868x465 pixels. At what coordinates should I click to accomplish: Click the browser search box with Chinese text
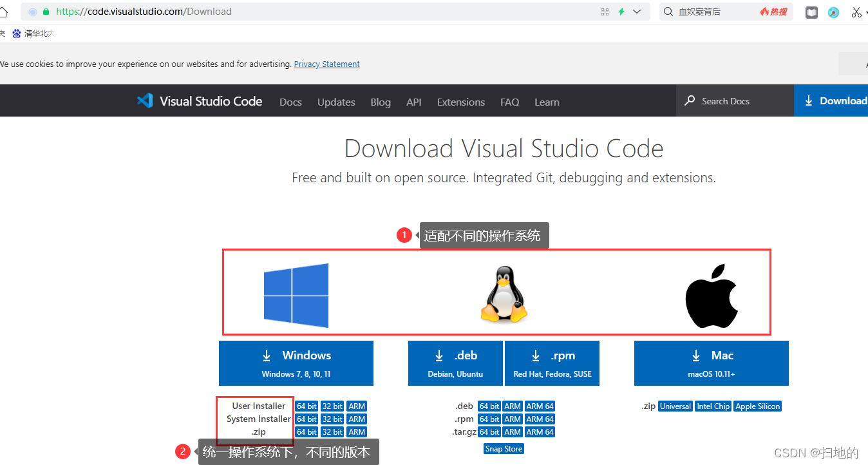click(726, 12)
